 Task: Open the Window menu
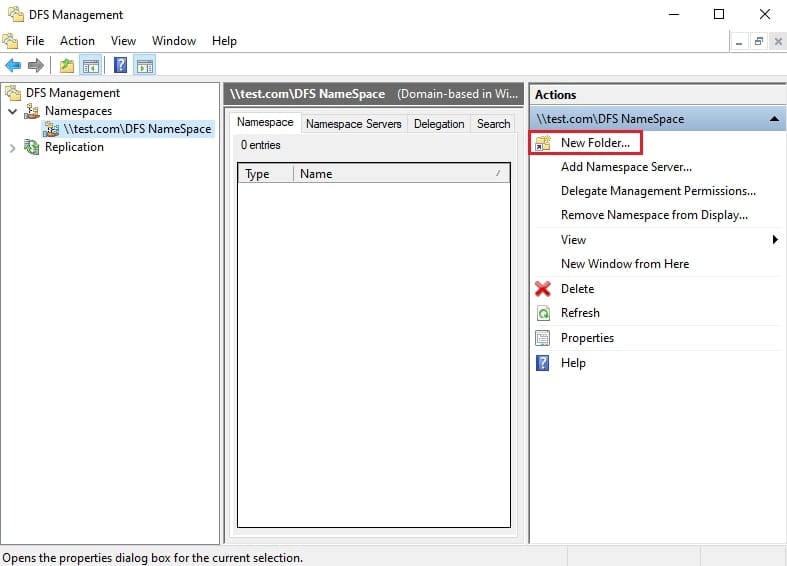click(174, 41)
